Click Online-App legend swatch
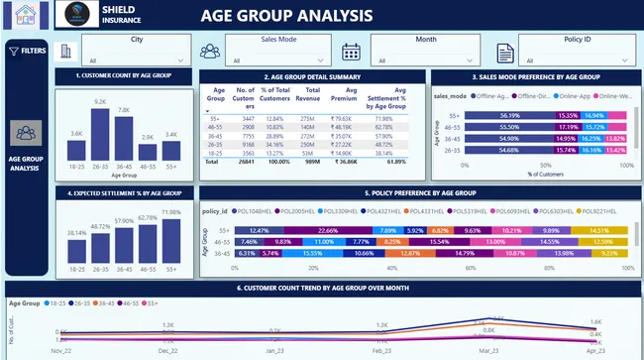 click(556, 96)
